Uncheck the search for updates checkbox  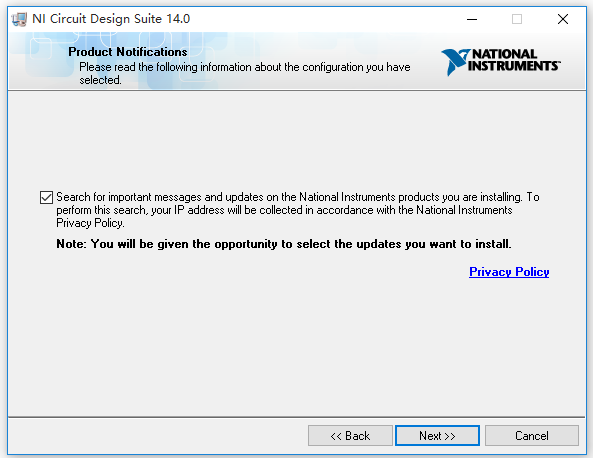click(x=46, y=197)
